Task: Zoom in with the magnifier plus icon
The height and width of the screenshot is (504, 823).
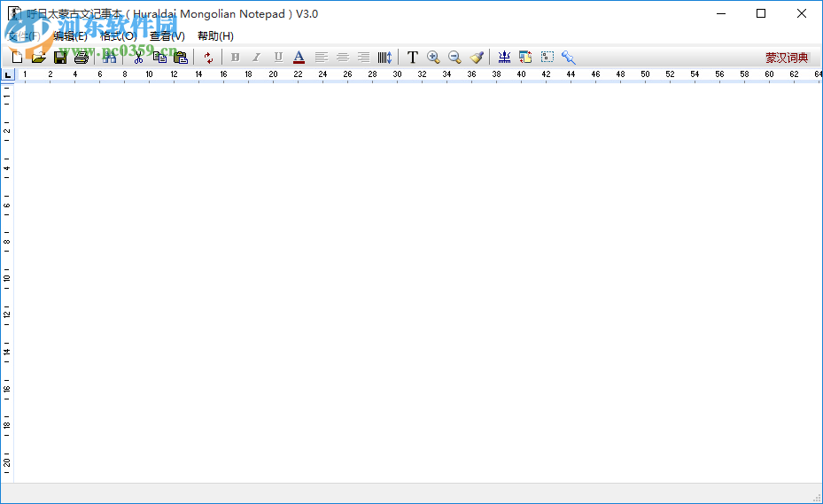Action: point(433,58)
